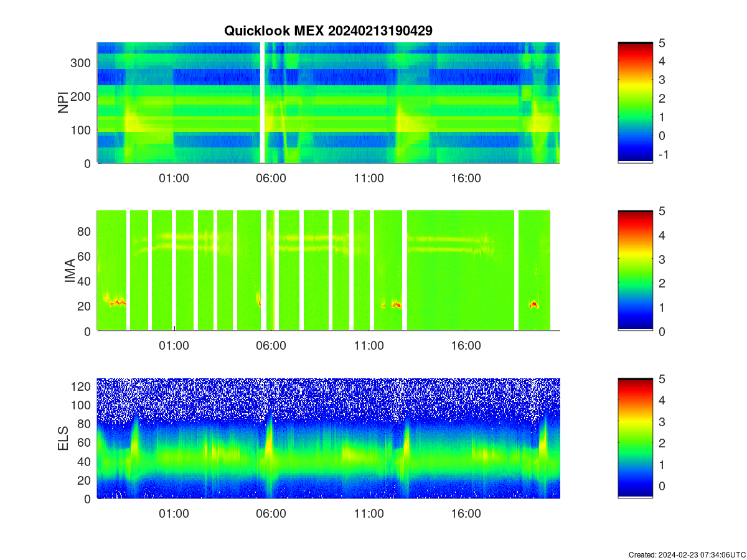Select the 100 tick on ELS y-axis
This screenshot has width=747, height=560.
(81, 405)
